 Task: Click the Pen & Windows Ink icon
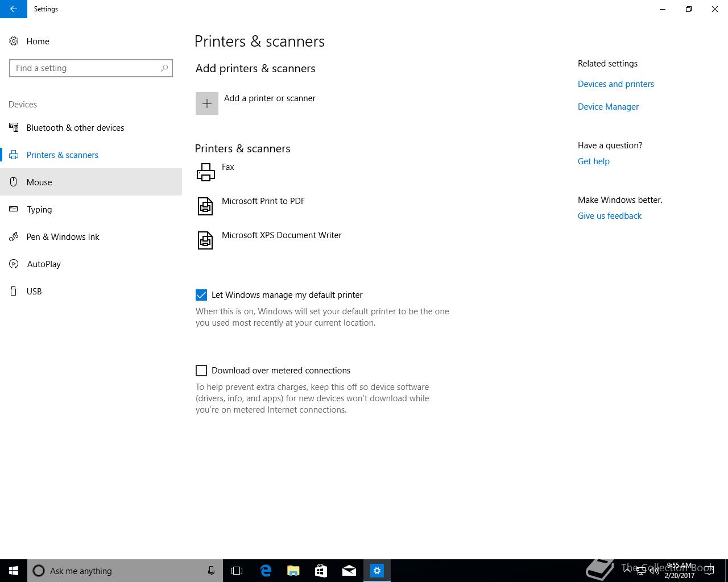[14, 237]
